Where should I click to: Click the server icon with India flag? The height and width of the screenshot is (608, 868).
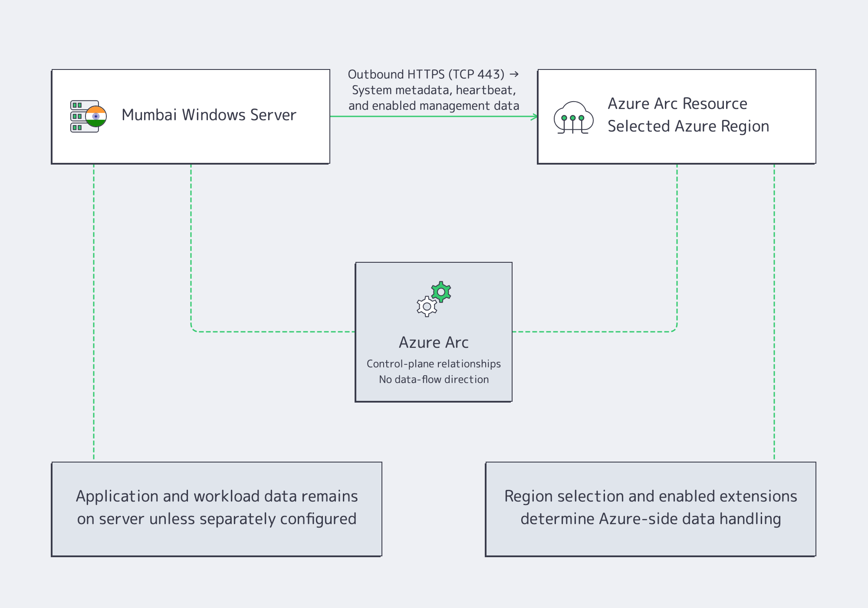coord(89,116)
